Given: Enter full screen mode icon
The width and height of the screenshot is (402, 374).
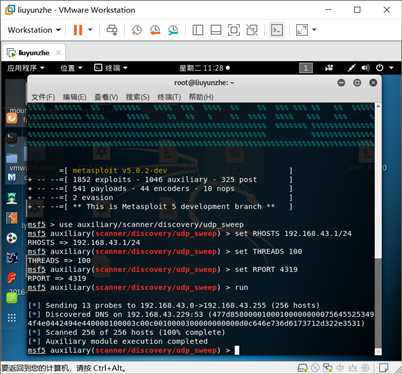Looking at the screenshot, I should (234, 30).
